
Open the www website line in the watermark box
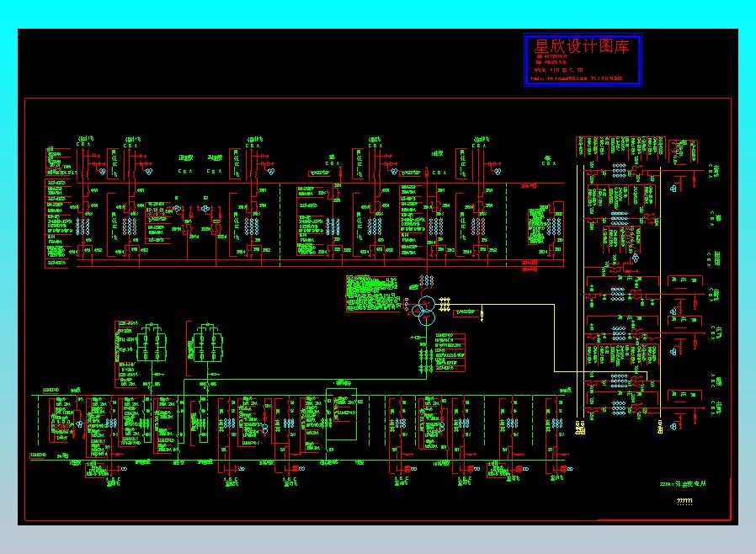[x=558, y=70]
